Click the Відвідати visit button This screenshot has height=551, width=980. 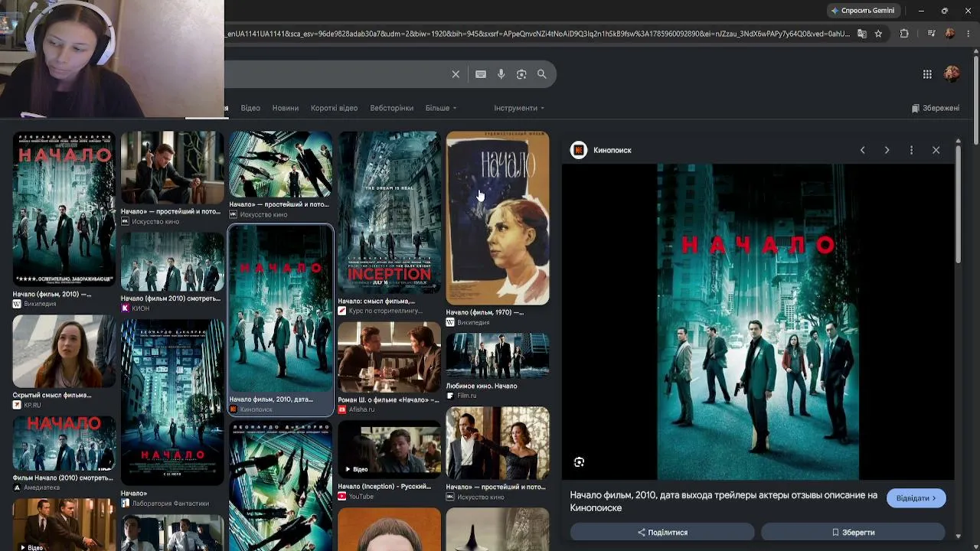click(x=916, y=498)
